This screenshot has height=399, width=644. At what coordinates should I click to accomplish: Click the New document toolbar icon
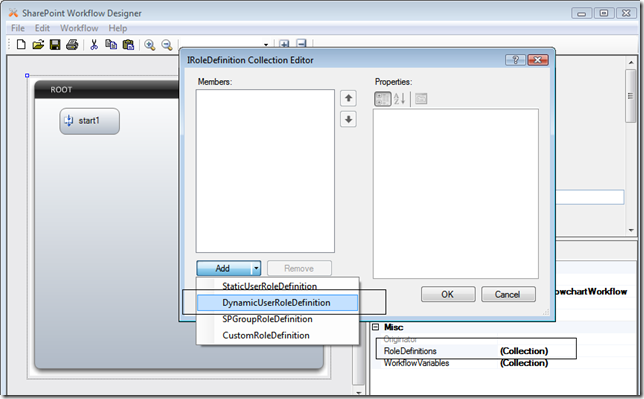pos(21,44)
